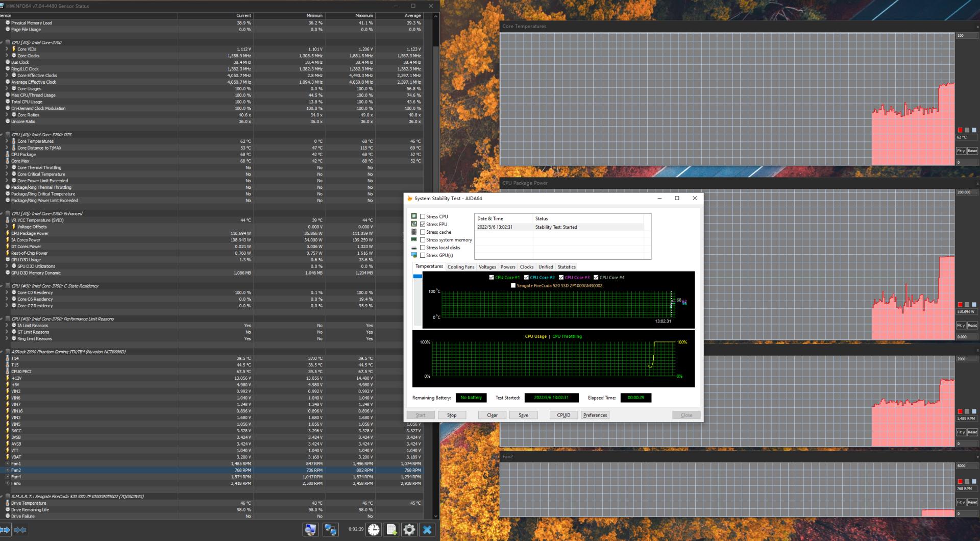This screenshot has width=980, height=541.
Task: Click the Preferences button in AIDA64
Action: point(595,415)
